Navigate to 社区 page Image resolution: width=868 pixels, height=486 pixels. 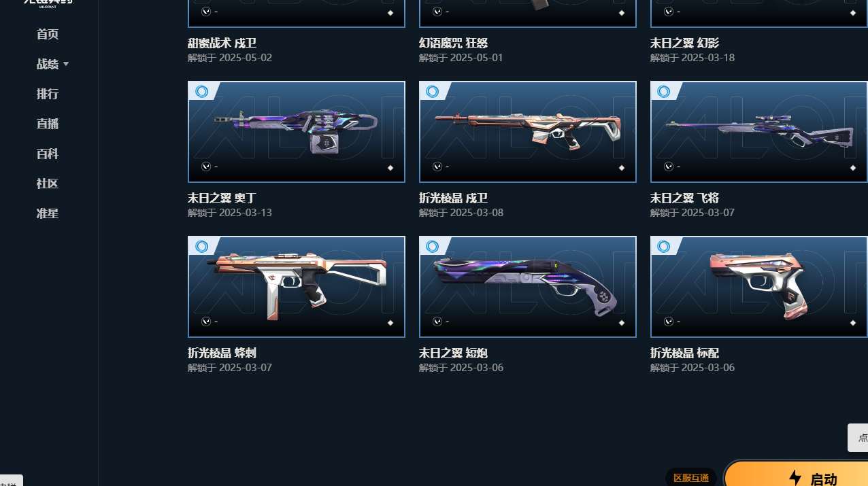(x=48, y=184)
